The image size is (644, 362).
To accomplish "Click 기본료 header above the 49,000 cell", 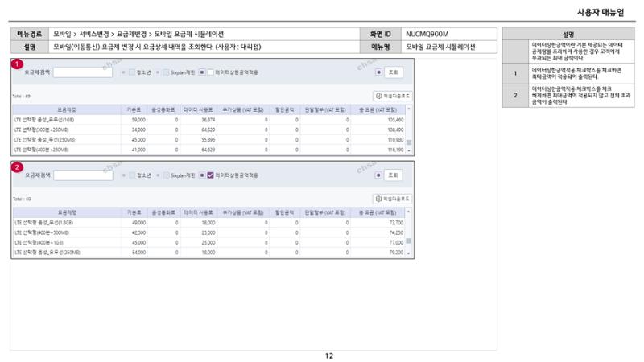I will coord(134,212).
